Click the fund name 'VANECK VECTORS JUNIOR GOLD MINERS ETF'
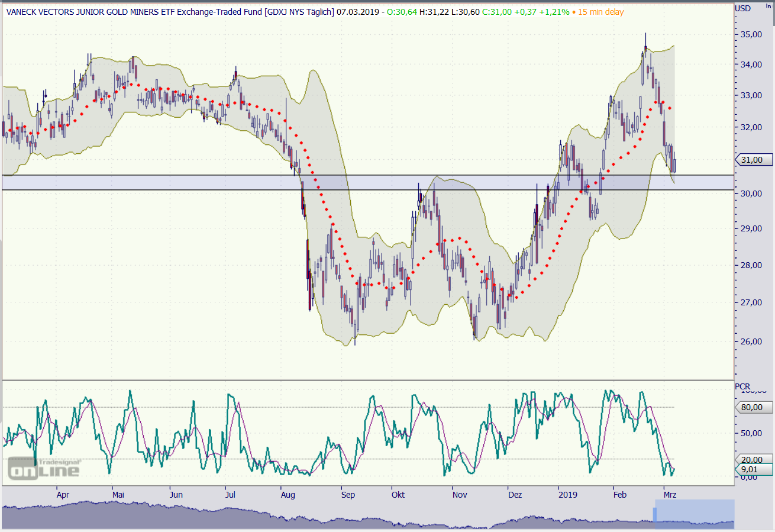 pyautogui.click(x=91, y=12)
